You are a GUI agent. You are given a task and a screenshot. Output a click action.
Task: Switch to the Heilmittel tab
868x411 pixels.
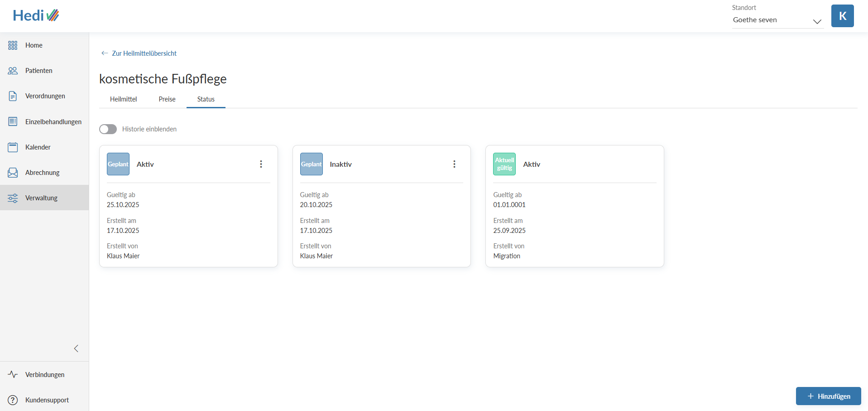[x=123, y=99]
